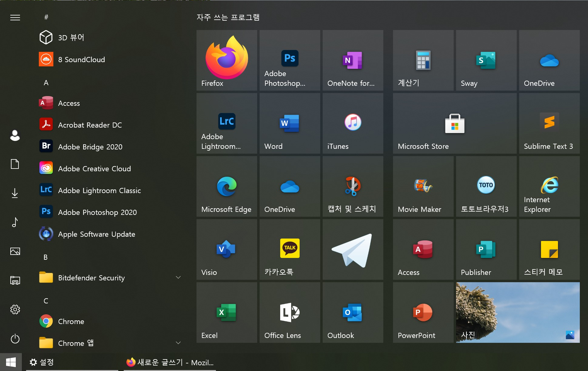Open Acrobat Reader DC from the app list
This screenshot has height=371, width=588.
coord(90,125)
